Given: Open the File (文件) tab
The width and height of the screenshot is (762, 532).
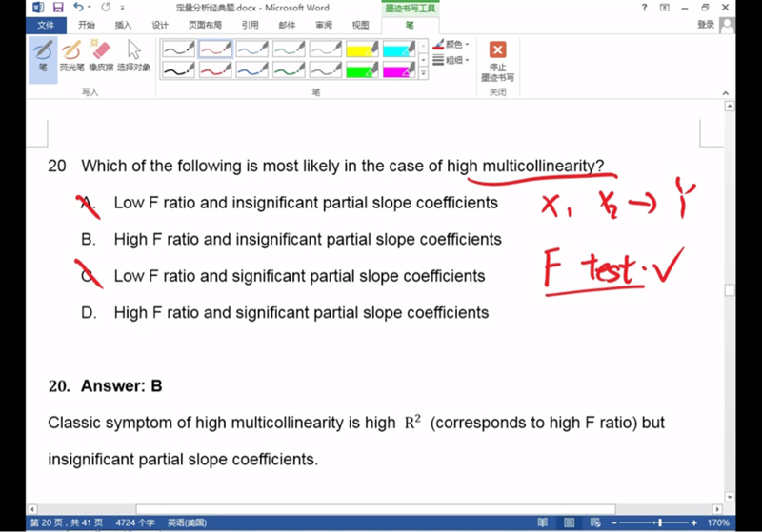Looking at the screenshot, I should coord(46,26).
